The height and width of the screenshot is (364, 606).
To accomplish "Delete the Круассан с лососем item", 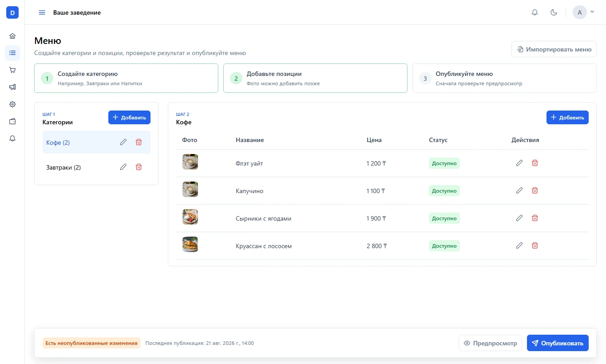I will (535, 245).
